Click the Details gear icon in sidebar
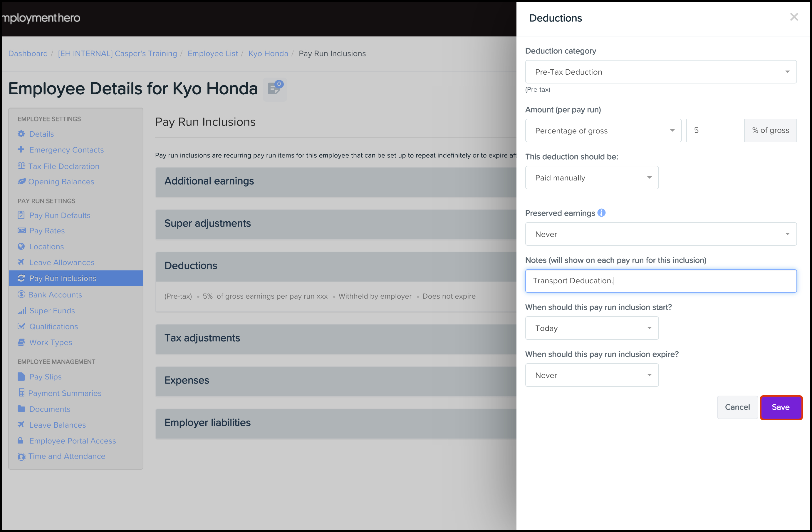The image size is (812, 532). click(x=21, y=134)
